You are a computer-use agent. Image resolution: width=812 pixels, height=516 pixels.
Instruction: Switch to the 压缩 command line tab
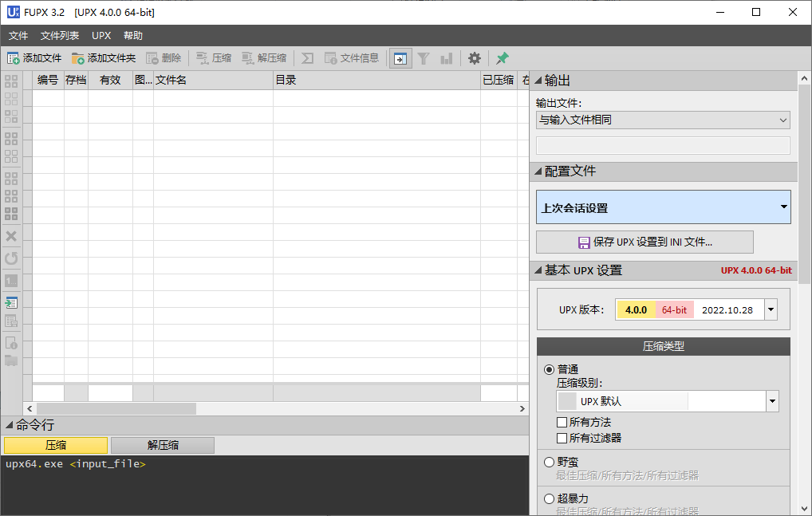tap(56, 445)
